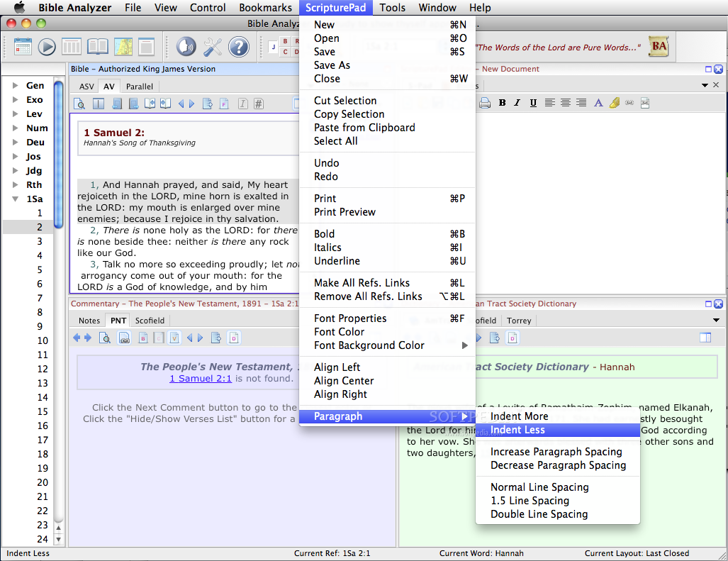Click the align left icon in ScripturePad toolbar
The height and width of the screenshot is (561, 728).
(549, 103)
